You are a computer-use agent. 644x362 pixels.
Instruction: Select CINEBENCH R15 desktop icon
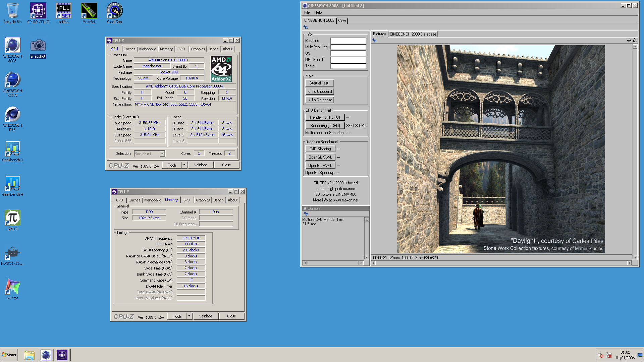(x=12, y=119)
